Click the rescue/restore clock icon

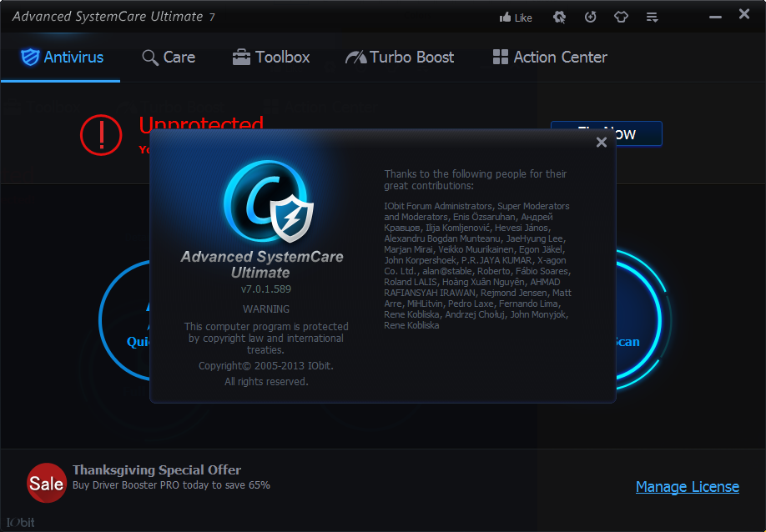click(x=591, y=18)
